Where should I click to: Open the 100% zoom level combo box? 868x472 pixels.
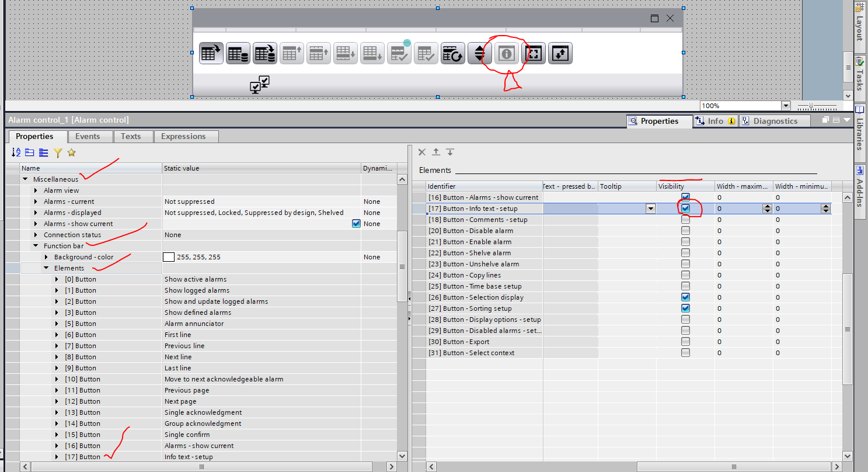[x=785, y=106]
